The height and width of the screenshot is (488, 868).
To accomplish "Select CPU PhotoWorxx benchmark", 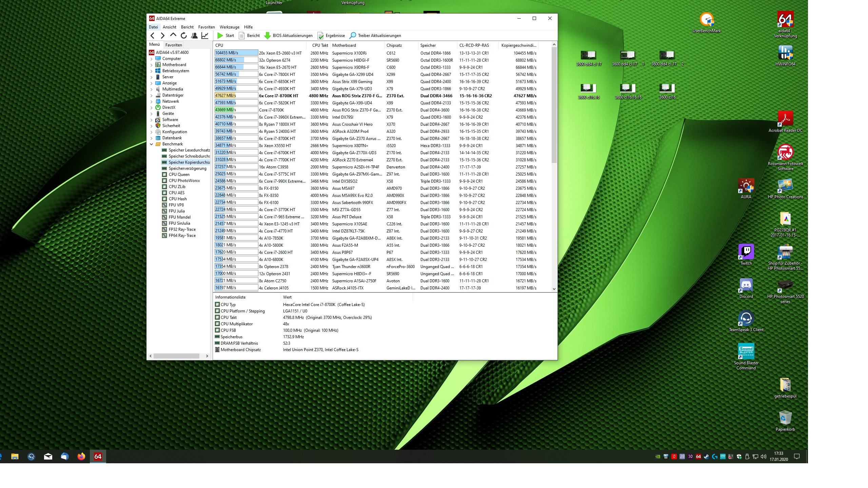I will click(x=181, y=181).
